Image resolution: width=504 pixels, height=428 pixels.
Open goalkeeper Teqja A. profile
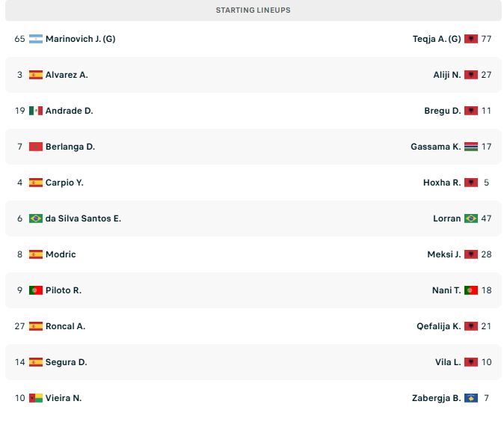click(437, 39)
